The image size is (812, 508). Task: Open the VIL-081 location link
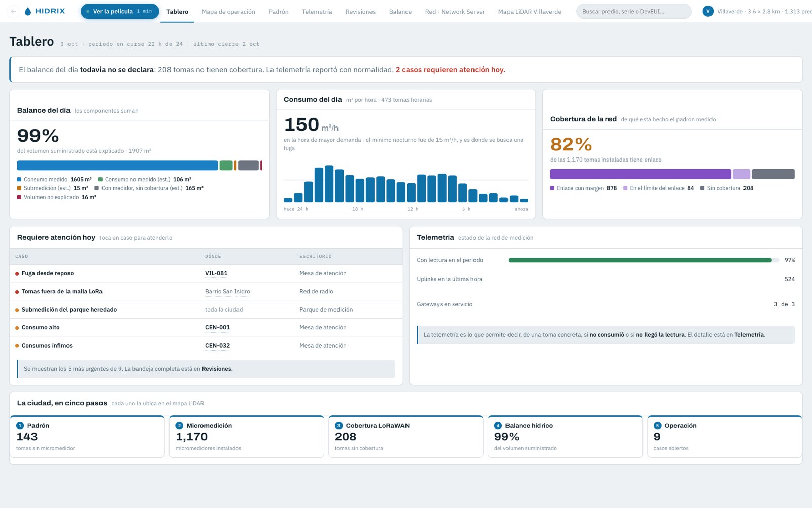pos(216,273)
